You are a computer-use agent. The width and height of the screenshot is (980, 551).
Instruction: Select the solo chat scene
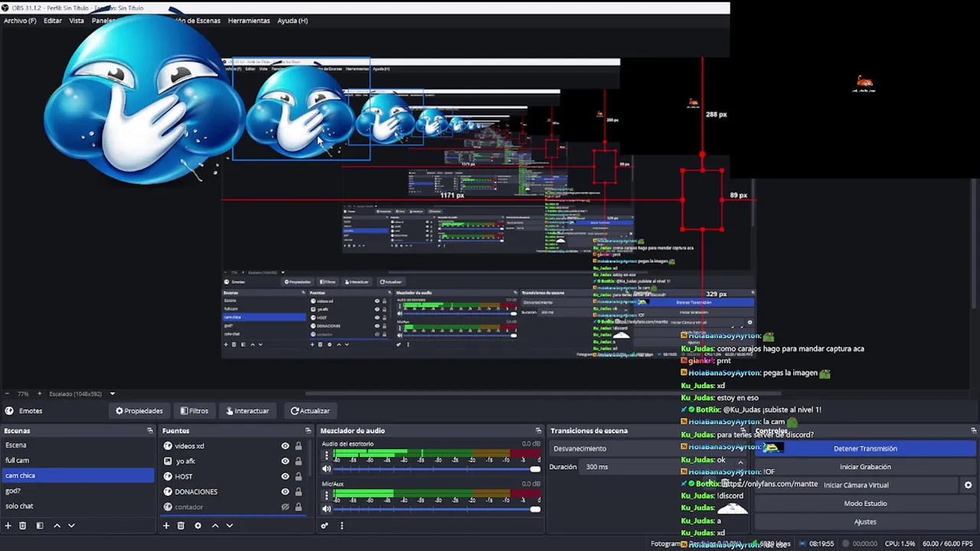pyautogui.click(x=77, y=506)
